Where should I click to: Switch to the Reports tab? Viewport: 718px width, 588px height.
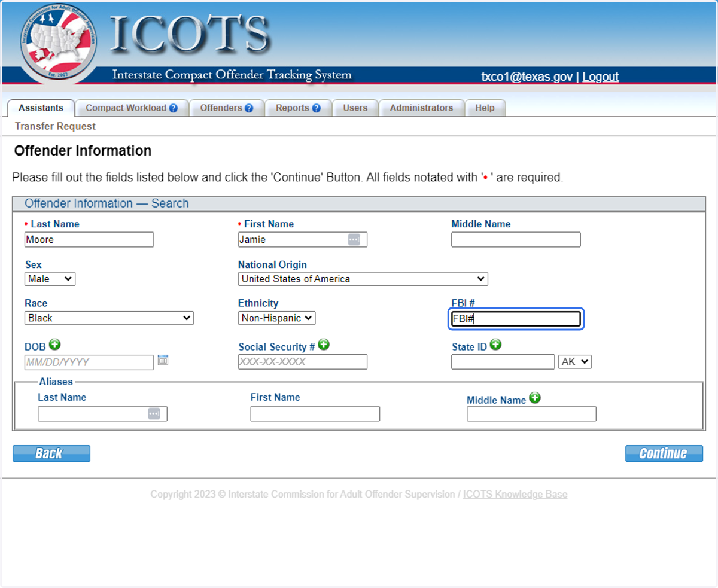point(298,108)
